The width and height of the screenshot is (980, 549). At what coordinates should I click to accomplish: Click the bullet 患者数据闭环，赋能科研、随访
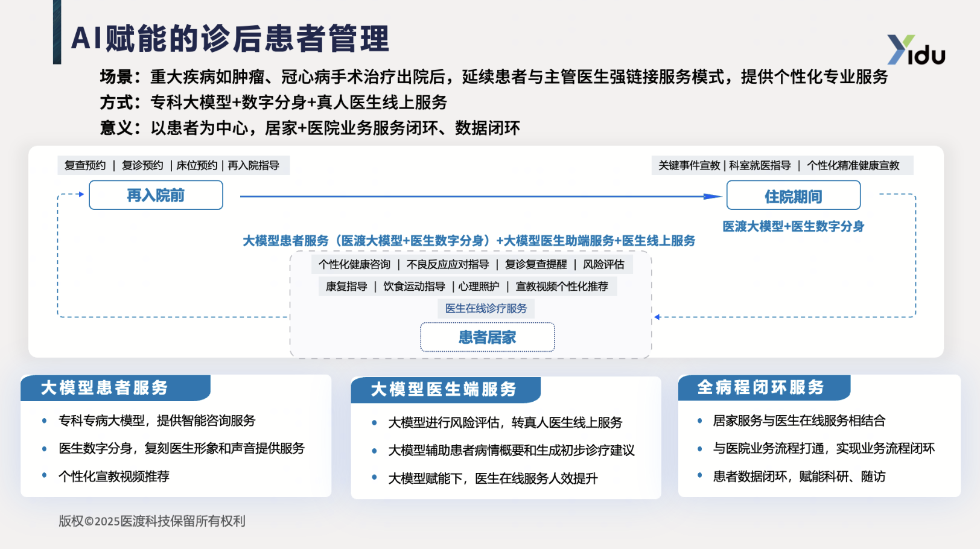click(x=799, y=476)
